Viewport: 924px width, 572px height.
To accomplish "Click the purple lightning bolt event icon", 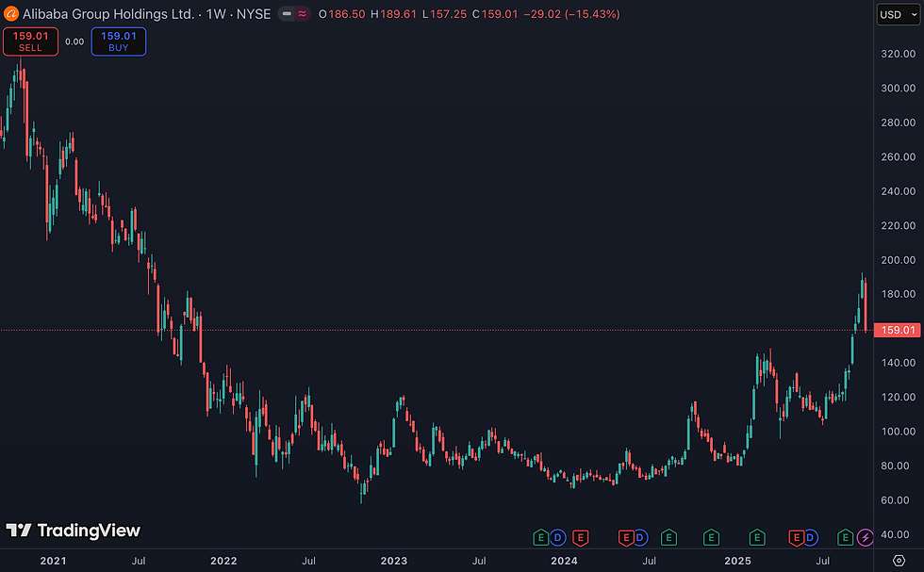I will (x=865, y=537).
